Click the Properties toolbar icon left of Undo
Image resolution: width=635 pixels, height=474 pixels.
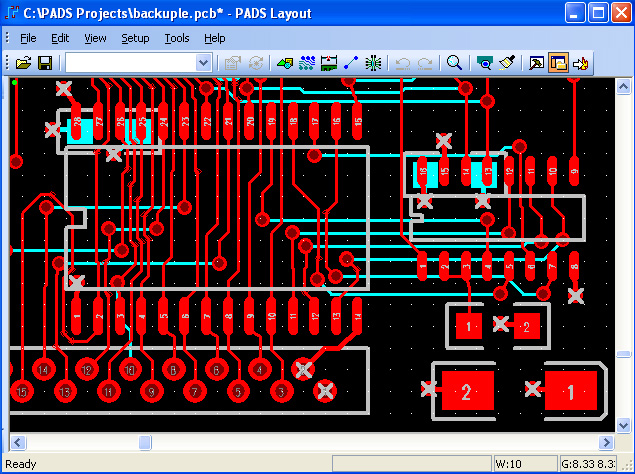coord(233,63)
